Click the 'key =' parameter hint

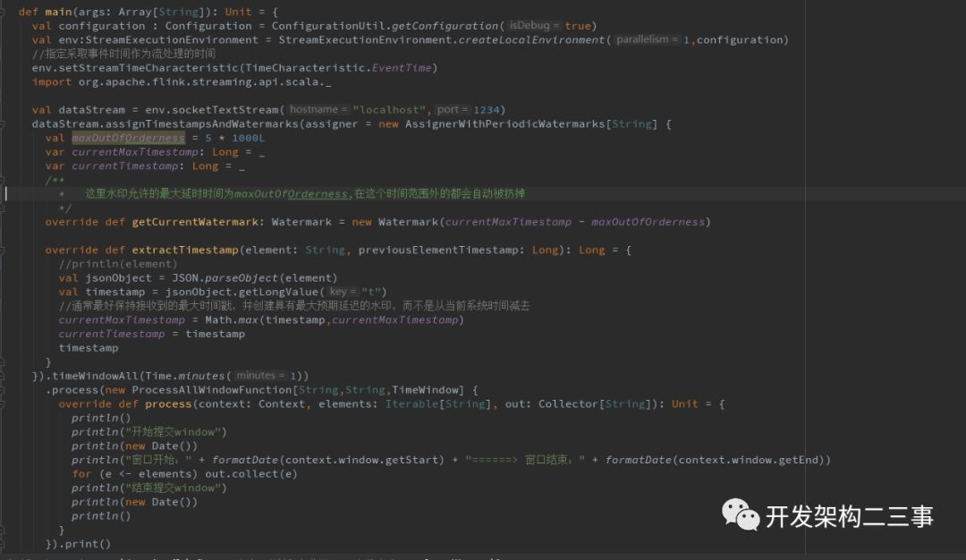point(341,292)
